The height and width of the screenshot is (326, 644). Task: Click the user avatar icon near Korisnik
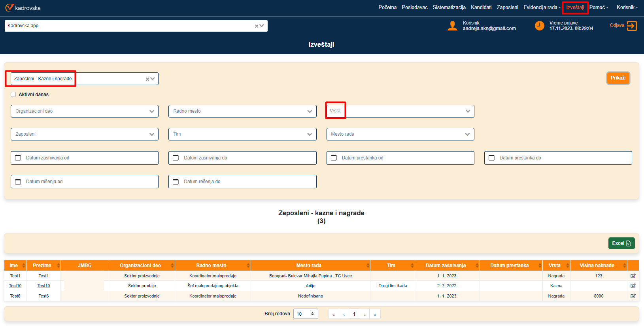coord(452,26)
